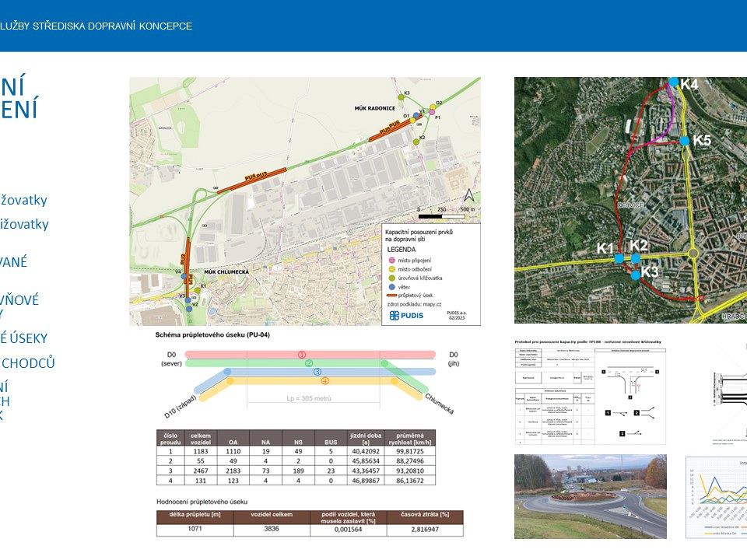Click the 'D0 (jih)' label on the schema
The image size is (747, 560).
tap(453, 359)
